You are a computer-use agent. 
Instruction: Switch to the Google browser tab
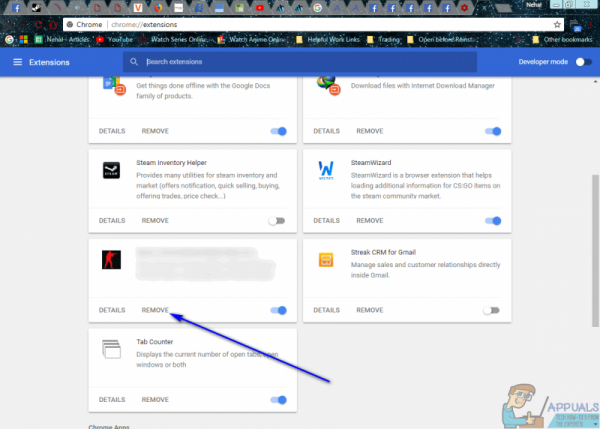[x=318, y=8]
